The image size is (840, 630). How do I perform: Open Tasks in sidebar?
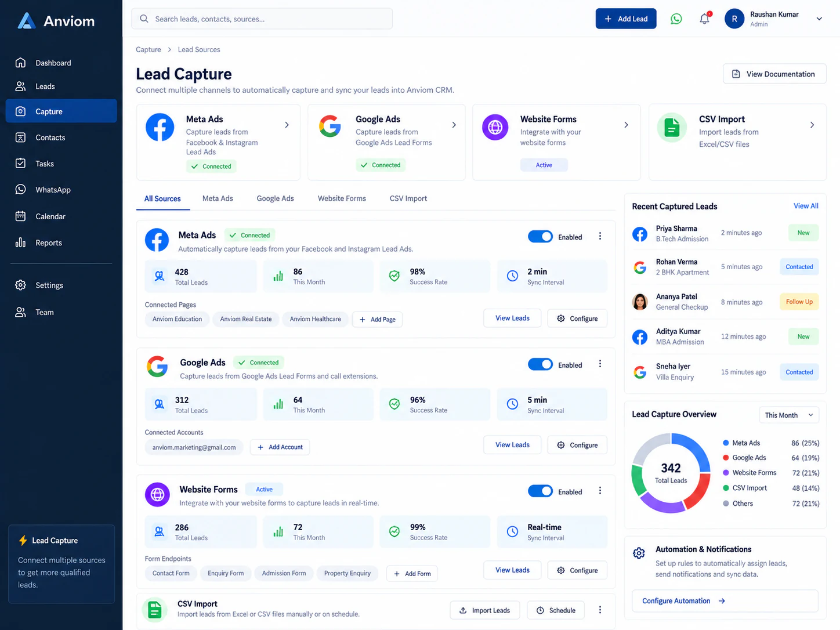(61, 164)
